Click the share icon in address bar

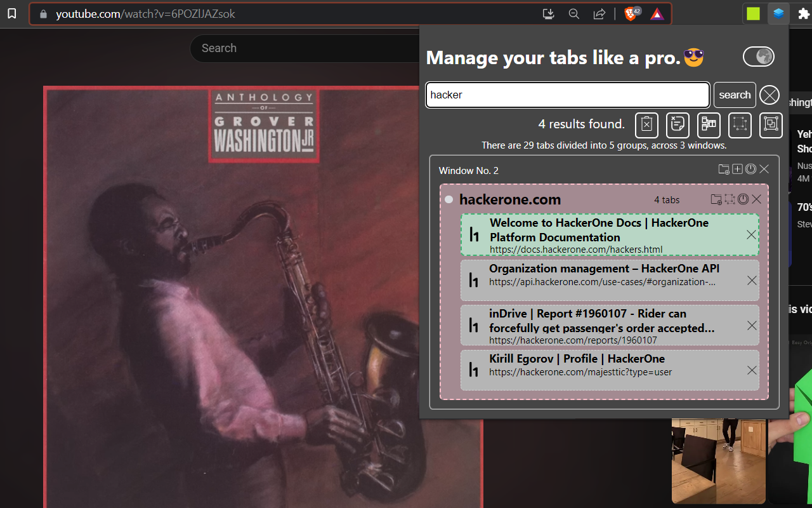click(x=599, y=13)
